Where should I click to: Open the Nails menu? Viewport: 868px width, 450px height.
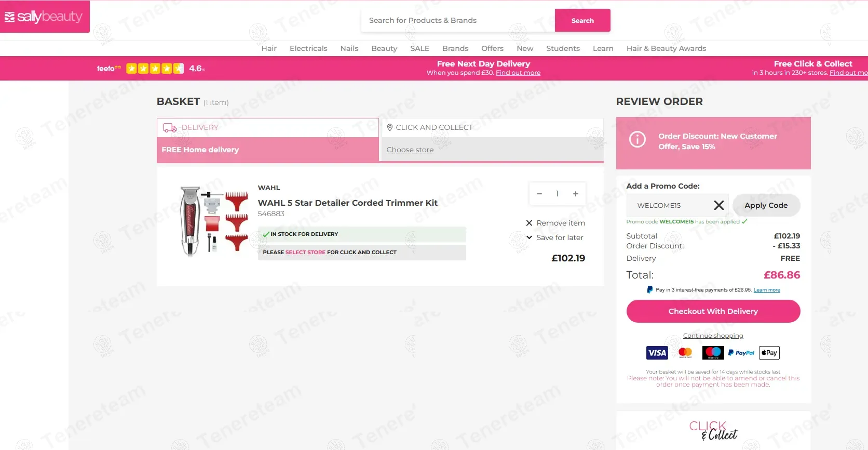(x=349, y=48)
